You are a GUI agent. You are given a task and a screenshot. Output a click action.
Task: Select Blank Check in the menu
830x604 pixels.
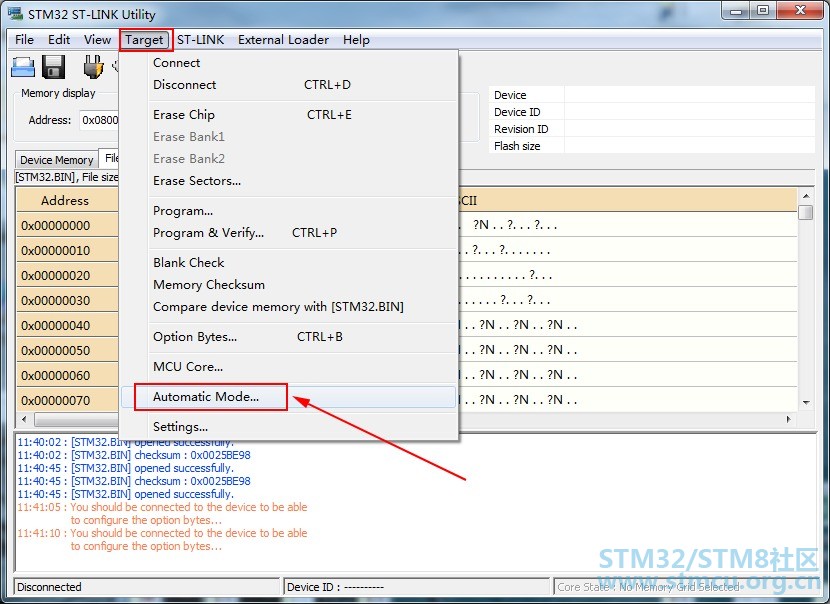pos(289,263)
